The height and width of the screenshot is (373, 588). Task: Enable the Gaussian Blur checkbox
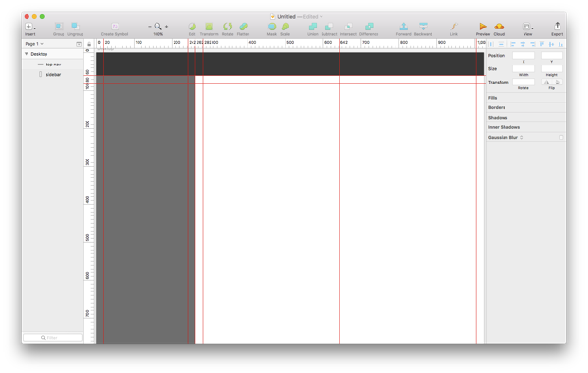[561, 138]
